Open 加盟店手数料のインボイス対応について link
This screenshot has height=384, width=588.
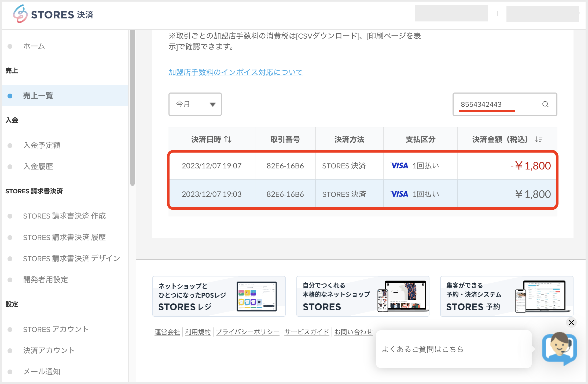click(236, 72)
